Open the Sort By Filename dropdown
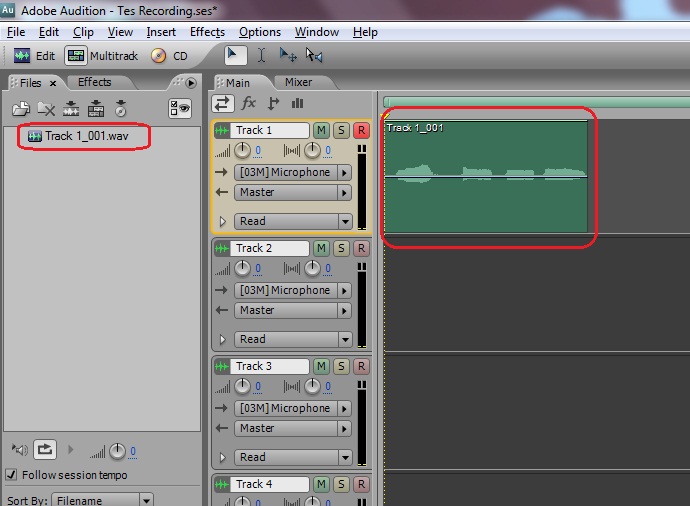The height and width of the screenshot is (506, 690). coord(102,500)
